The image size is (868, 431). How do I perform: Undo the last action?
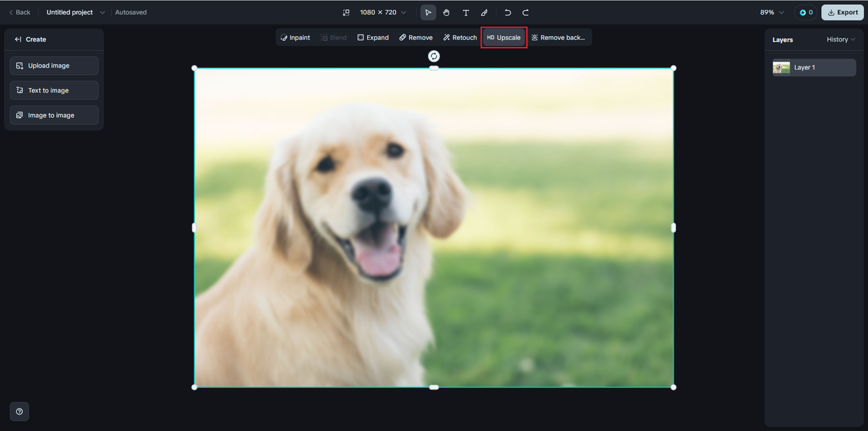pyautogui.click(x=507, y=12)
